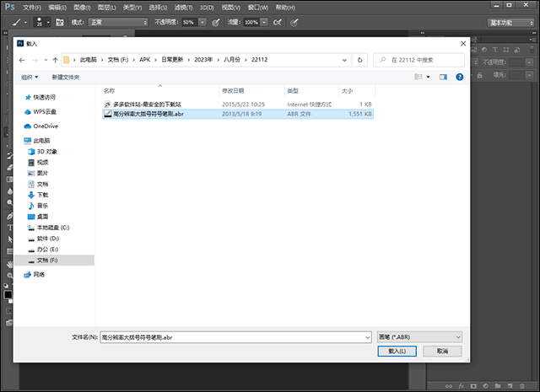Viewport: 540px width, 392px height.
Task: Open the 滤镜(T) menu
Action: click(x=183, y=8)
